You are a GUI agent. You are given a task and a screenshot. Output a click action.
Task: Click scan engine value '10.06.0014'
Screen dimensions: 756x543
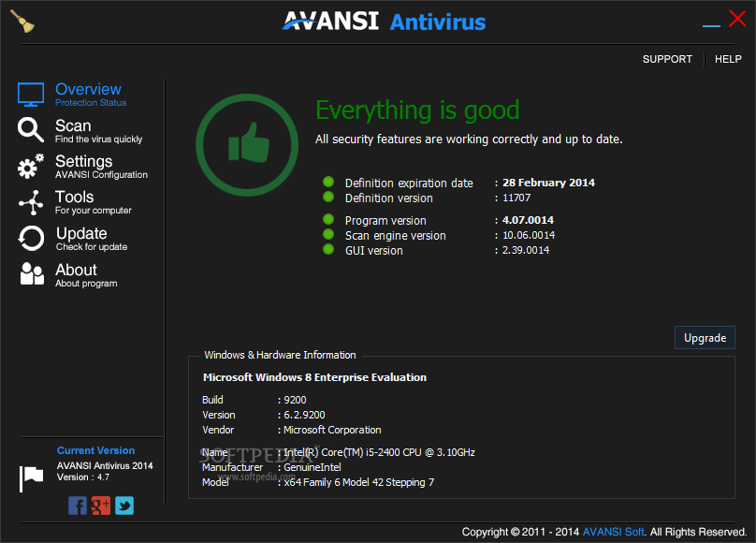[x=529, y=235]
